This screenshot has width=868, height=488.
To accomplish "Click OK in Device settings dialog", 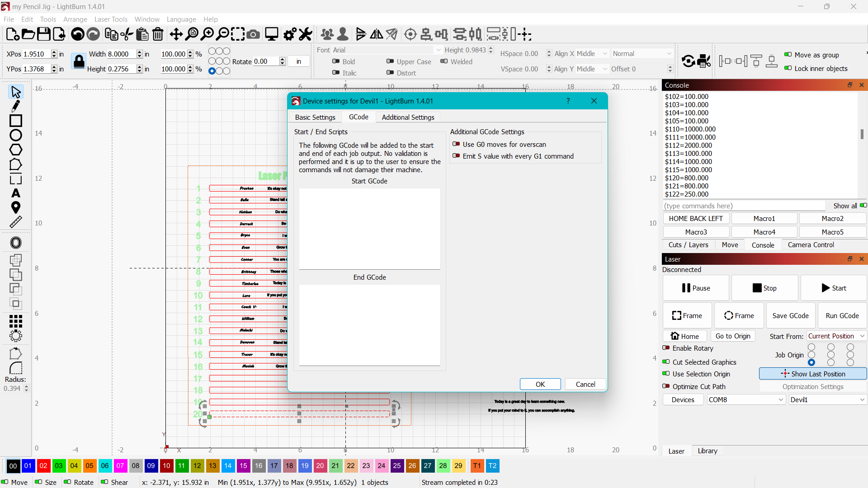I will point(540,384).
